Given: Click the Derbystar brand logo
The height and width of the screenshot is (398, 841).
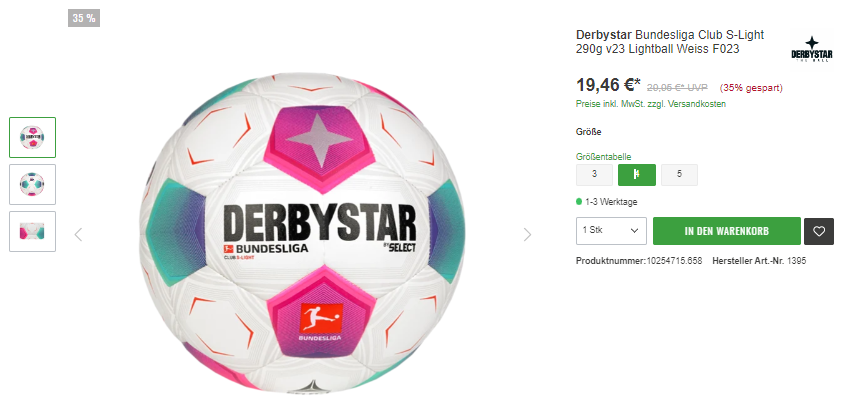Looking at the screenshot, I should (812, 49).
